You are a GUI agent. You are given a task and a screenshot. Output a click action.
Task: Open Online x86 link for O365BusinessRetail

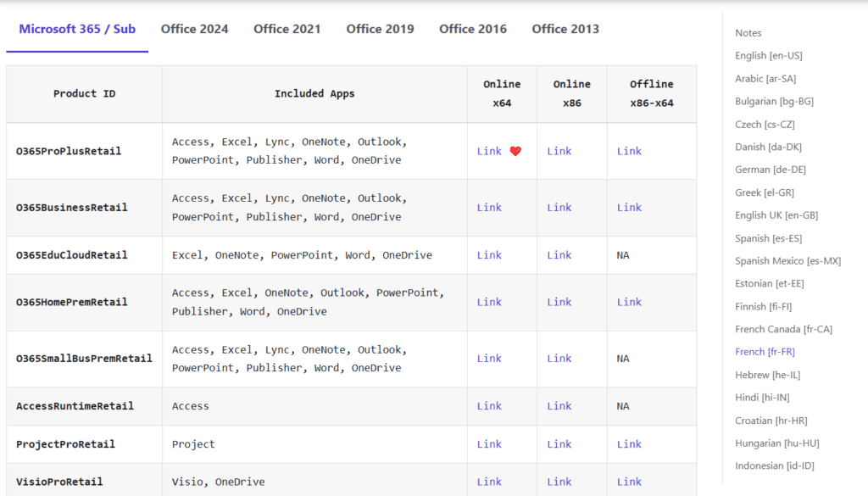tap(559, 208)
